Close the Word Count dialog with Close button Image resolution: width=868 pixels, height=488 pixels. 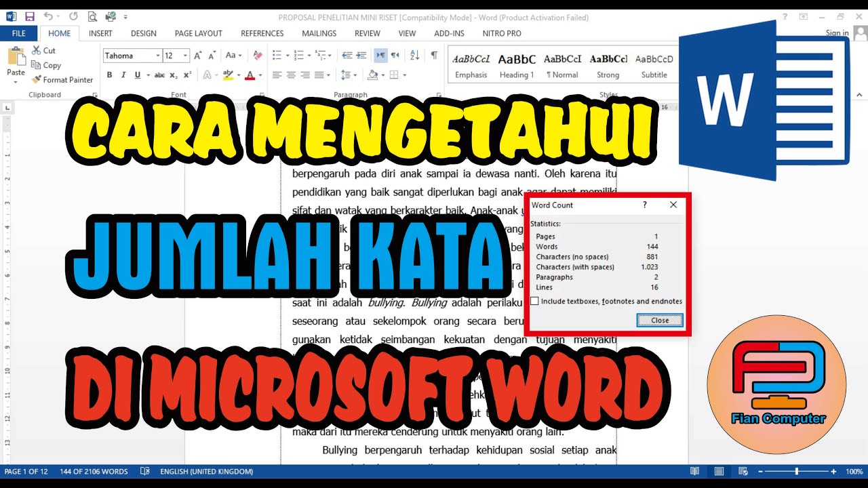point(660,321)
